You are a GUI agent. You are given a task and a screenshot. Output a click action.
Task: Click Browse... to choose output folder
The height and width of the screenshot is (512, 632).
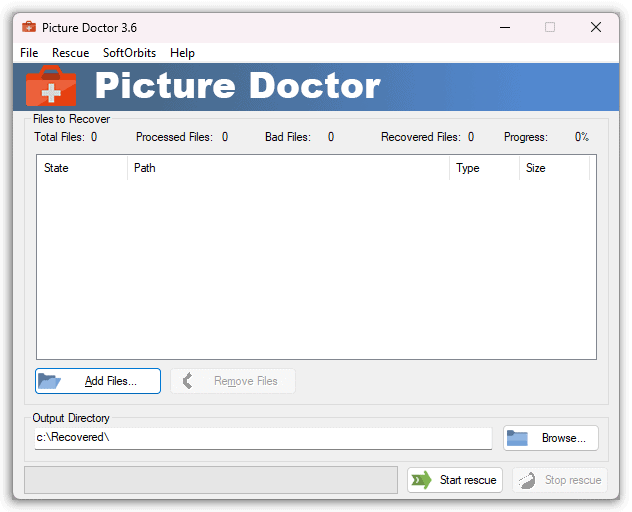coord(551,438)
